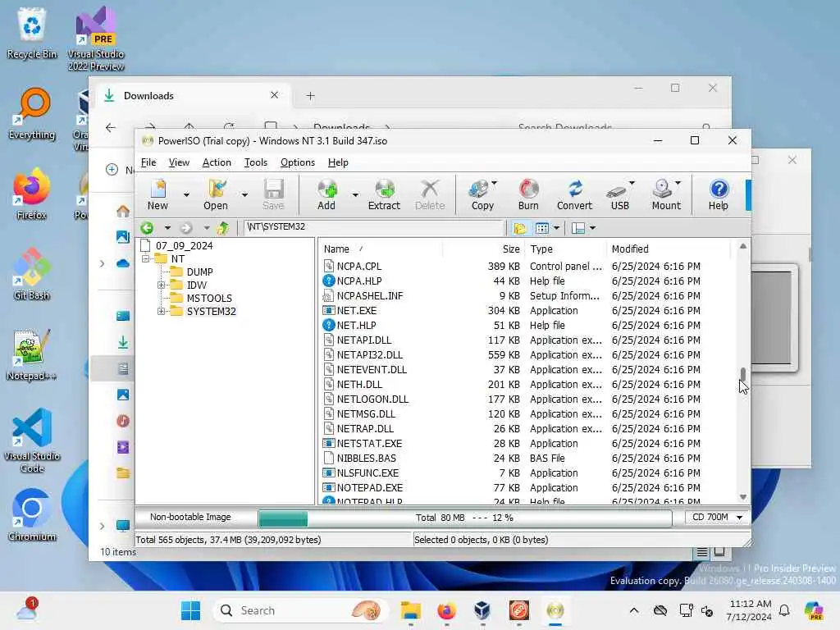Click the folders view icon beside path bar
The height and width of the screenshot is (630, 840).
[519, 228]
